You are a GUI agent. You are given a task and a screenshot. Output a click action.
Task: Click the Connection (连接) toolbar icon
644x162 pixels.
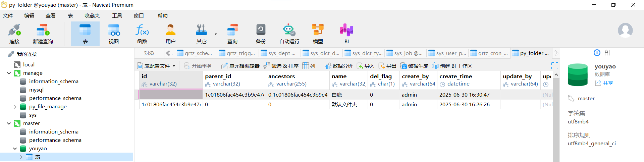[x=14, y=34]
